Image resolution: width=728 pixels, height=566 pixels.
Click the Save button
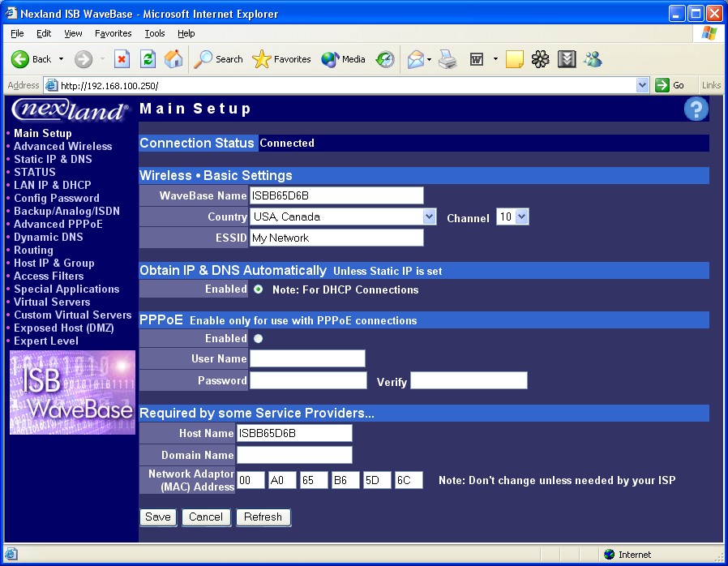click(158, 517)
